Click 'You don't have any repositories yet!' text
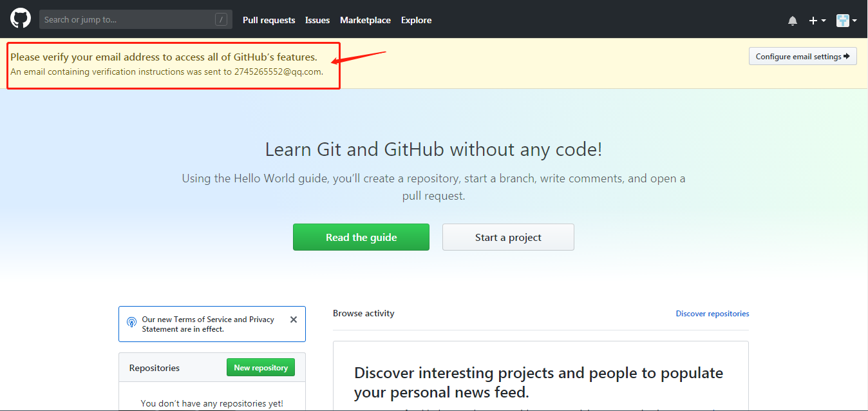The width and height of the screenshot is (868, 411). (x=212, y=403)
